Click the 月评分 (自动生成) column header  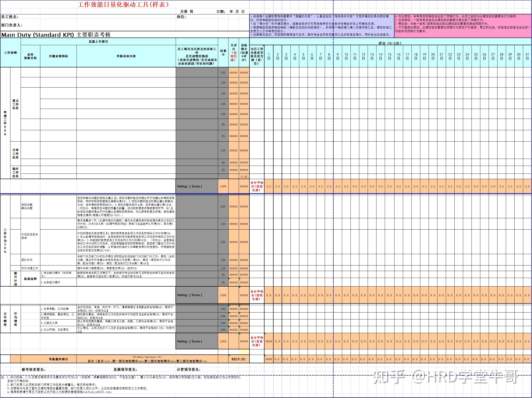tap(233, 53)
